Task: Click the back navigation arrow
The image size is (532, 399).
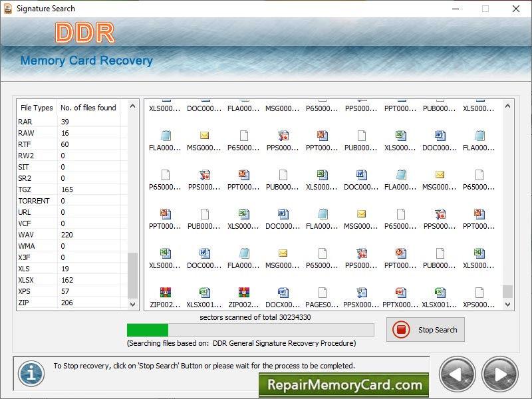Action: click(458, 375)
